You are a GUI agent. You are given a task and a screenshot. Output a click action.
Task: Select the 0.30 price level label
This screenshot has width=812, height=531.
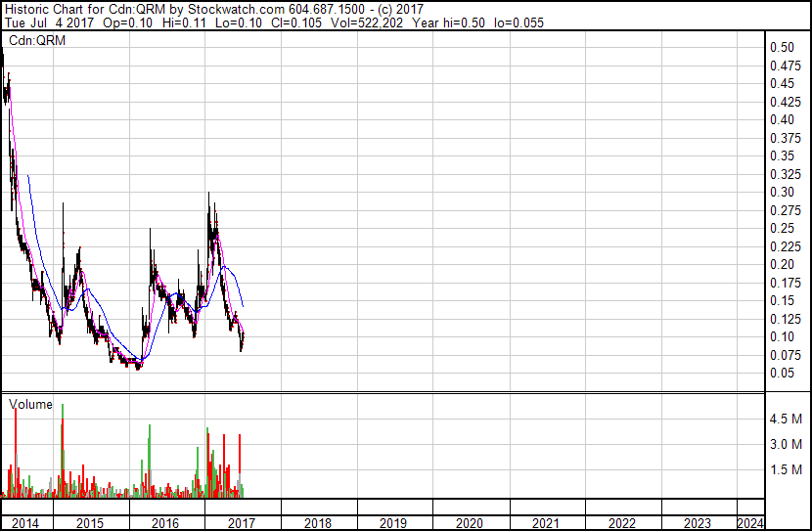(782, 192)
